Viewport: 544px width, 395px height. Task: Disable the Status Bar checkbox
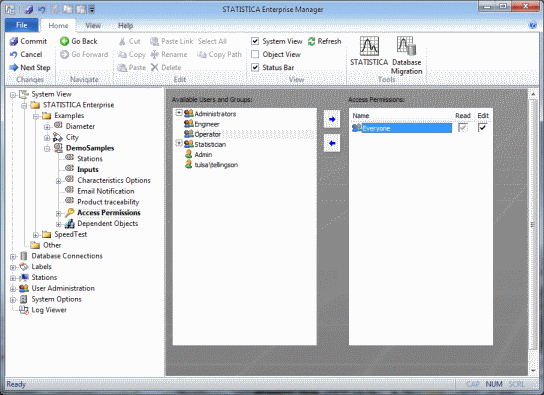[x=255, y=67]
